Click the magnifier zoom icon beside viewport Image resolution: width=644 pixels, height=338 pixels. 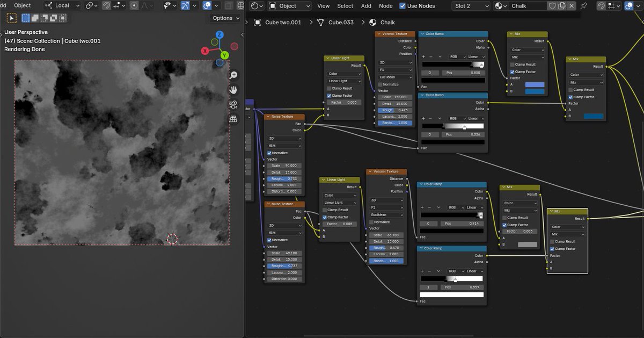[x=233, y=75]
